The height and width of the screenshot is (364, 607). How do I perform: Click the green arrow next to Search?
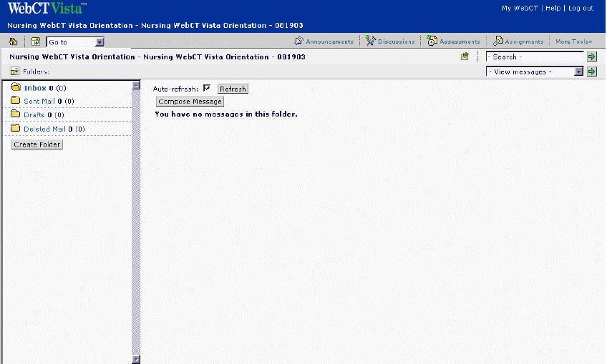click(x=591, y=57)
